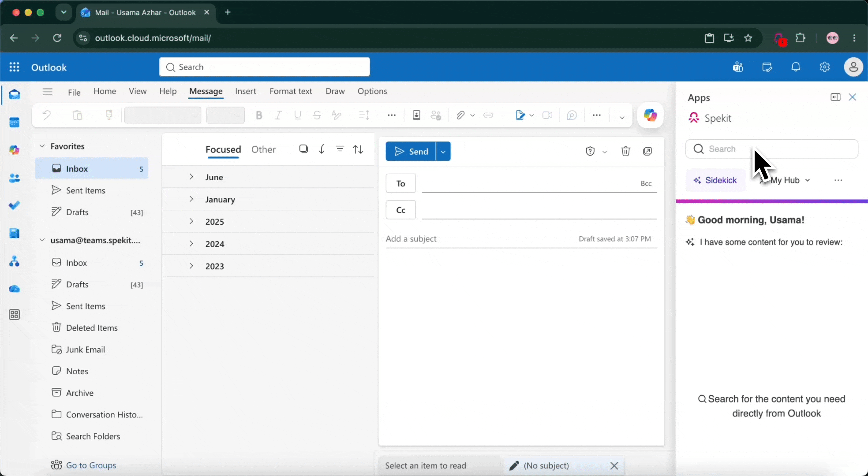Viewport: 868px width, 476px height.
Task: Collapse the Favorites section
Action: [42, 146]
